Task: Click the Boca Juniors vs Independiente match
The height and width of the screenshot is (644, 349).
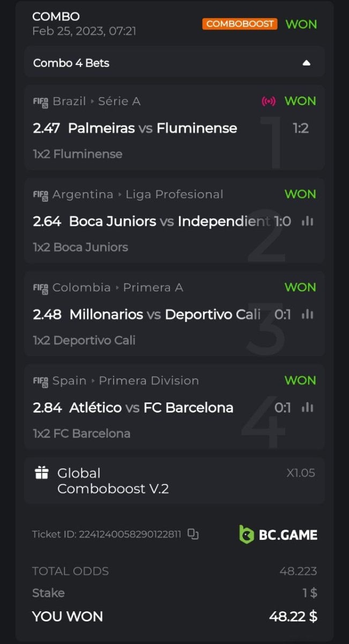Action: pyautogui.click(x=169, y=221)
